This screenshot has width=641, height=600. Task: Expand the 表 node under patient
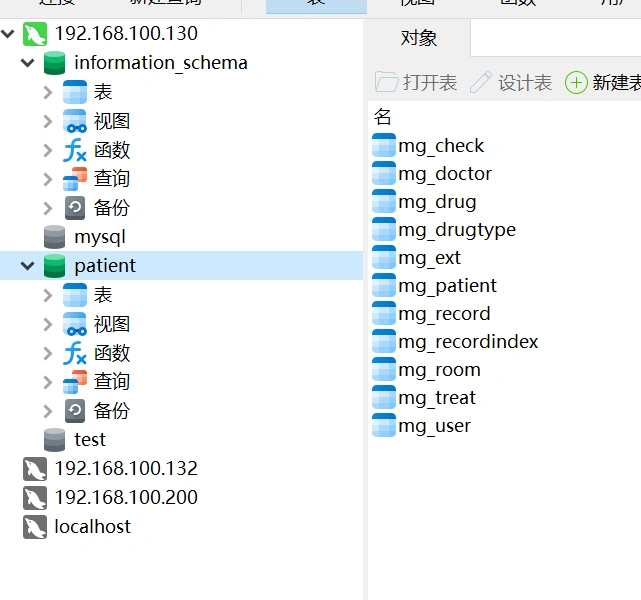pos(48,295)
